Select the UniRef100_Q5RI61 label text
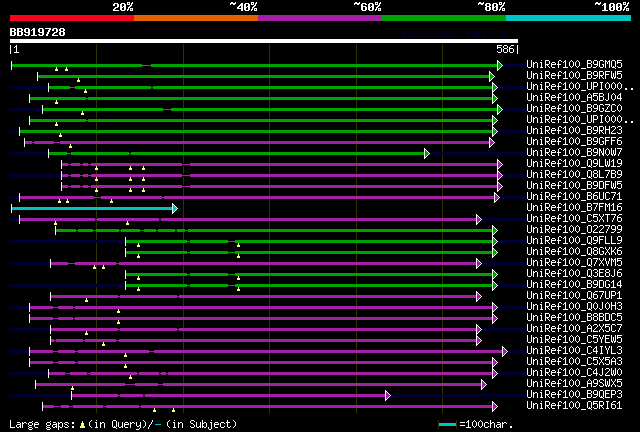Image resolution: width=640 pixels, height=432 pixels. pyautogui.click(x=574, y=406)
